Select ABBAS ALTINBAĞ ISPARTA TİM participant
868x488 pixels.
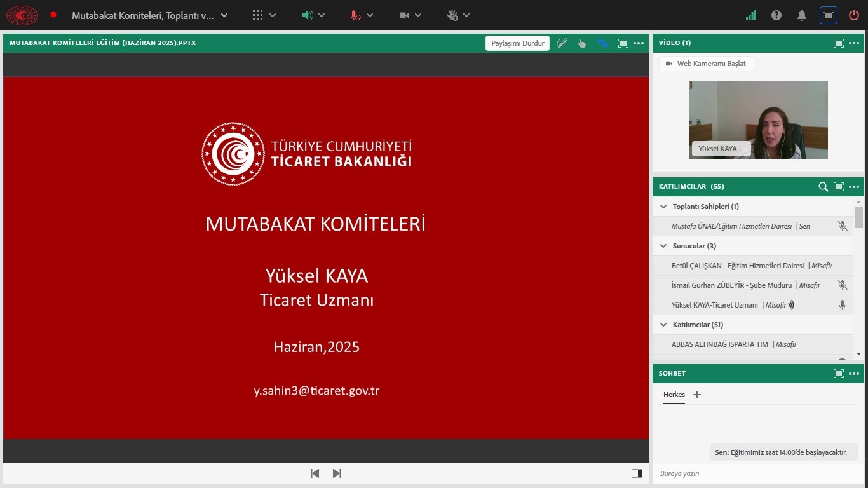point(753,344)
